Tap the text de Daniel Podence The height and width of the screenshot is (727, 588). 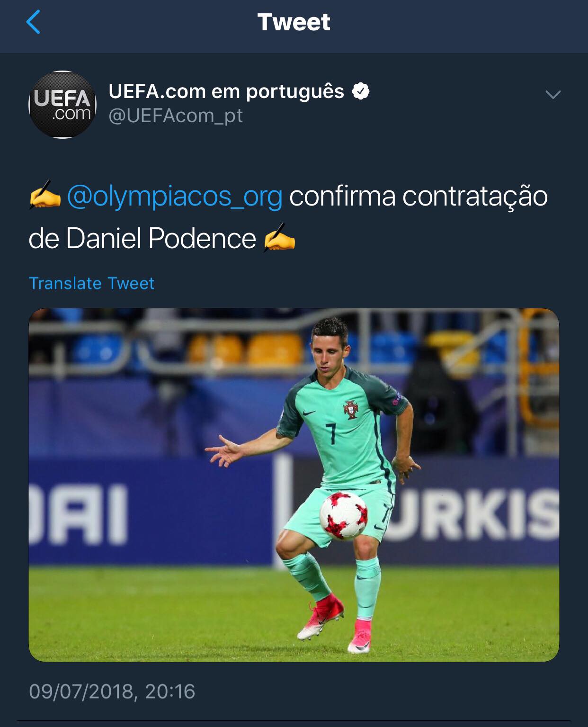point(142,238)
